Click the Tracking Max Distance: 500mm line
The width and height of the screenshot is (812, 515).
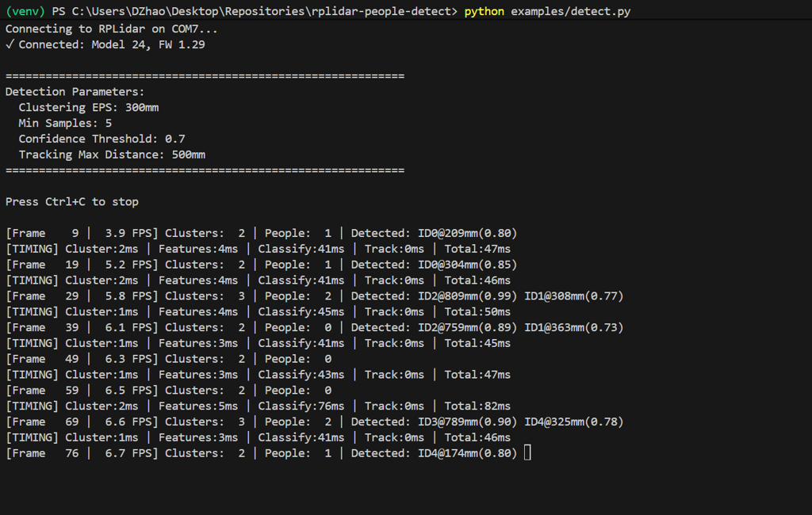click(x=112, y=154)
